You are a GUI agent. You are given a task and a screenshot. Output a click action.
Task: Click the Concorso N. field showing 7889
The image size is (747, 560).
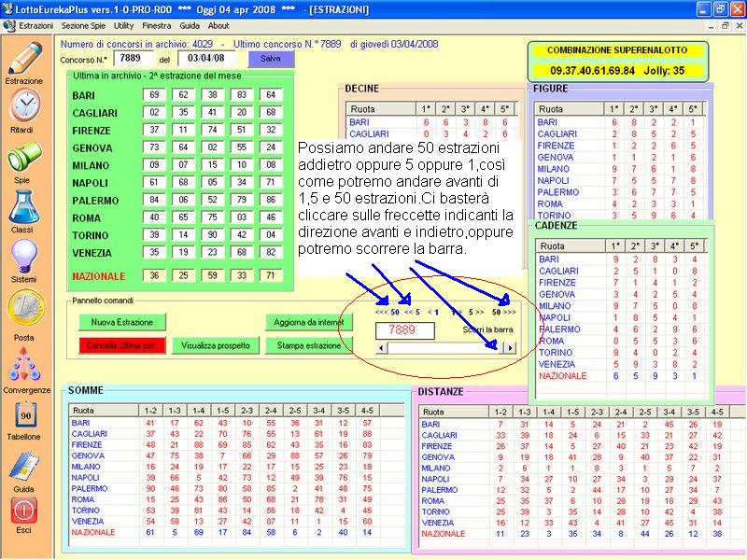(133, 59)
